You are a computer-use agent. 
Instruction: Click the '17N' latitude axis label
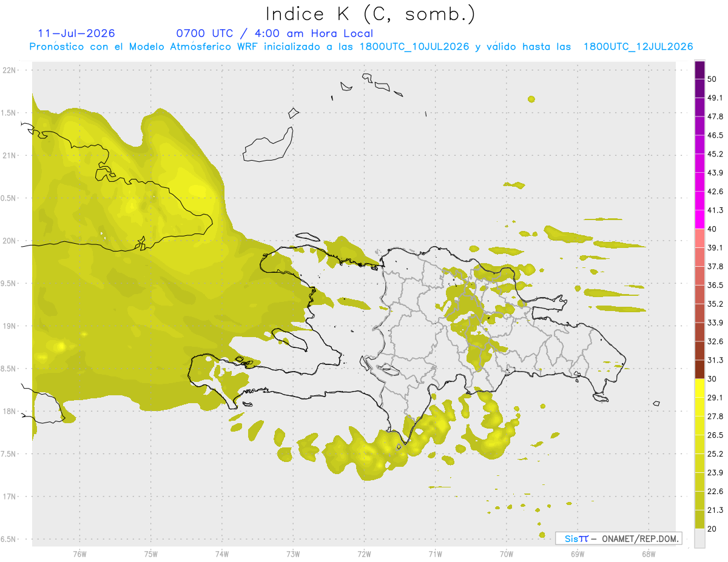click(x=10, y=497)
